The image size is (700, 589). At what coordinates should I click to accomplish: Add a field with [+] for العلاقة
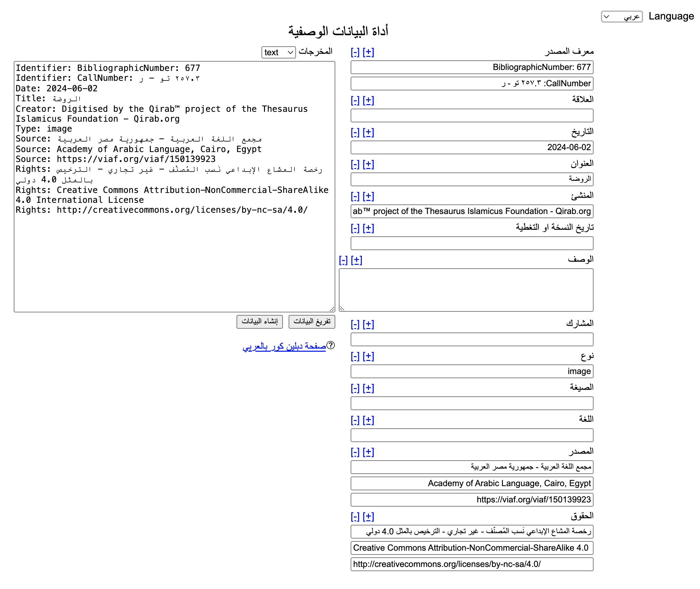pyautogui.click(x=368, y=101)
